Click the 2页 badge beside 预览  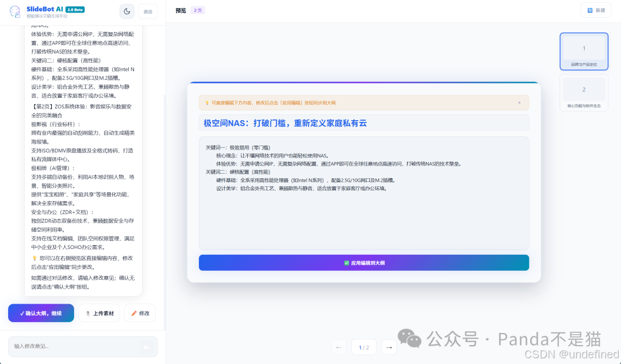coord(197,10)
